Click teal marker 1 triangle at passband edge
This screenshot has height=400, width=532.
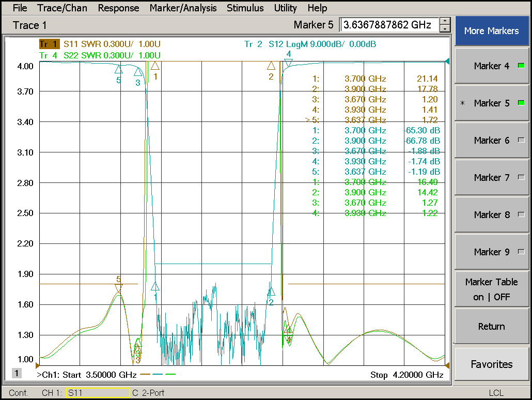point(155,286)
